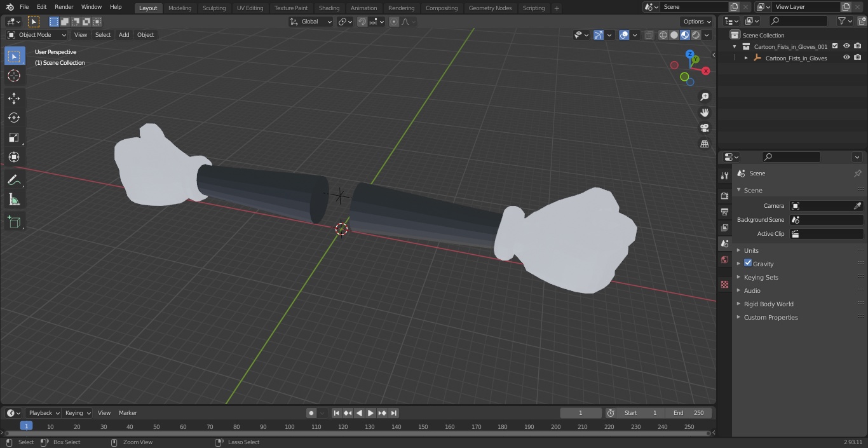This screenshot has height=448, width=868.
Task: Expand Cartoon_Fists_in_Gloves tree item
Action: (746, 58)
